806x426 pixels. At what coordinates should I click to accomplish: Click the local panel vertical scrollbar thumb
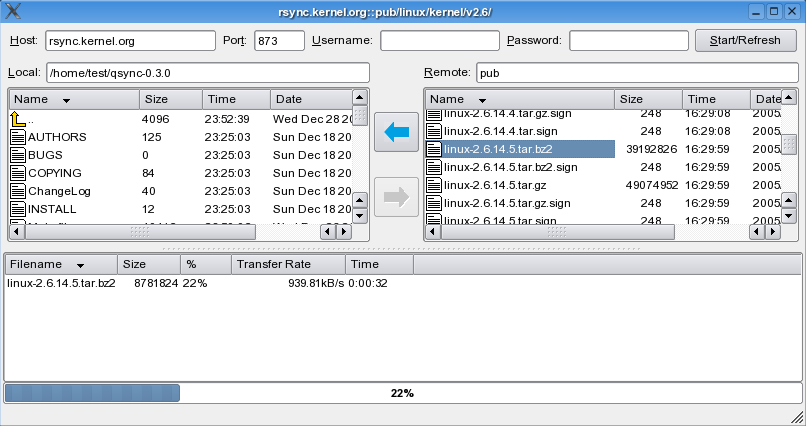(360, 116)
